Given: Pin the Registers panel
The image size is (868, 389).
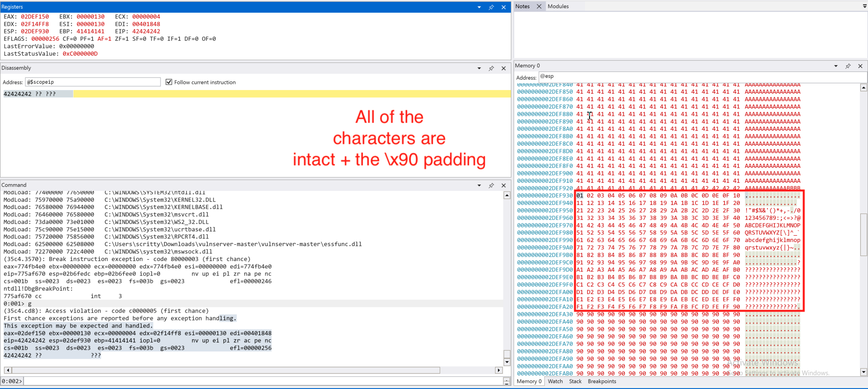Looking at the screenshot, I should click(x=491, y=7).
